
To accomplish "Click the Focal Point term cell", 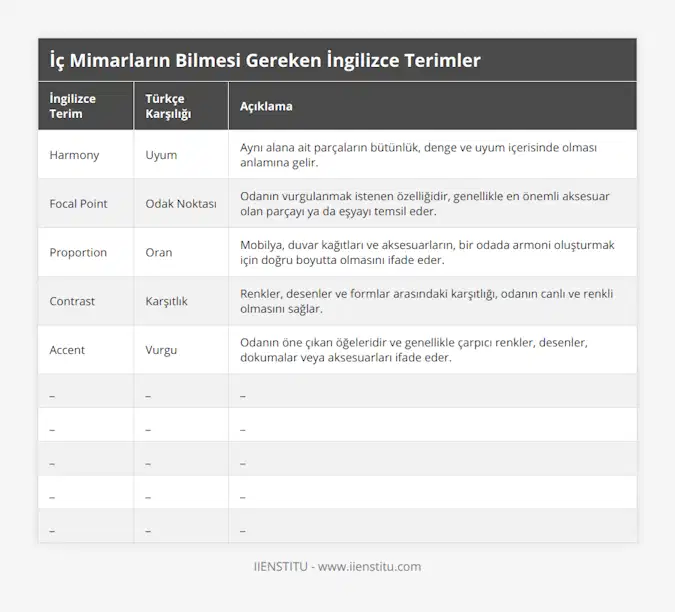I will coord(78,203).
